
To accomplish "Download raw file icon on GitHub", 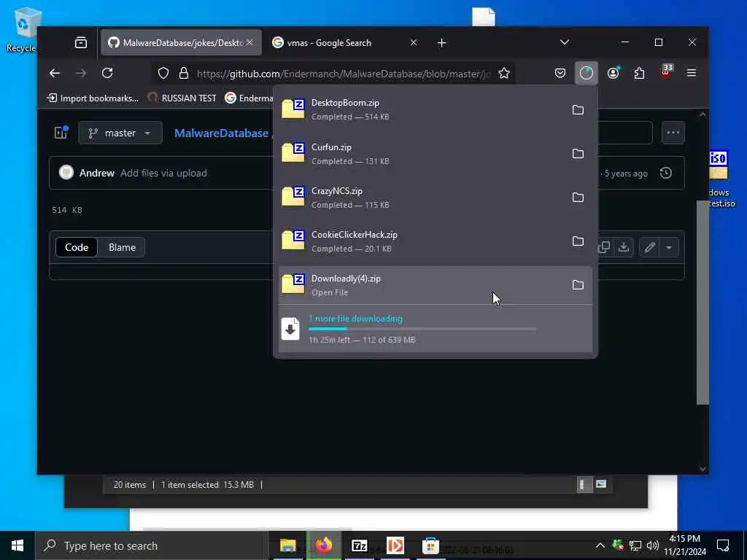I will coord(624,247).
